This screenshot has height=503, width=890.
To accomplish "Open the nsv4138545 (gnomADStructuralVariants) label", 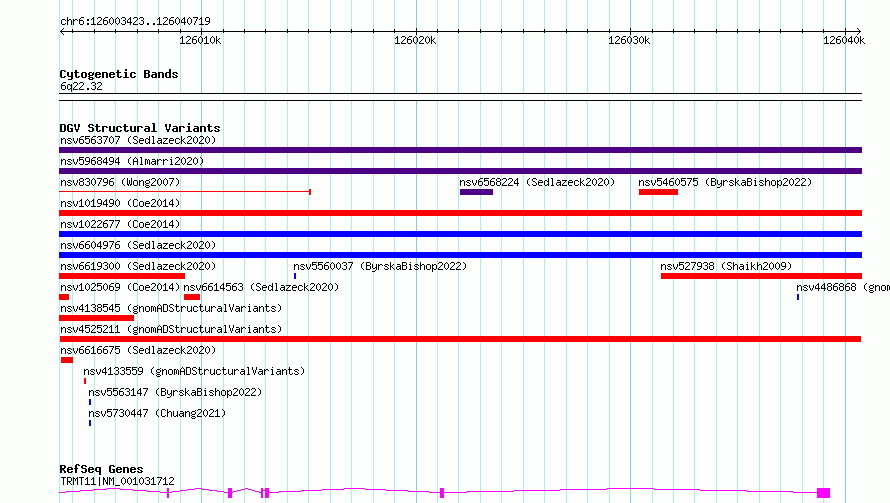I will coord(171,308).
